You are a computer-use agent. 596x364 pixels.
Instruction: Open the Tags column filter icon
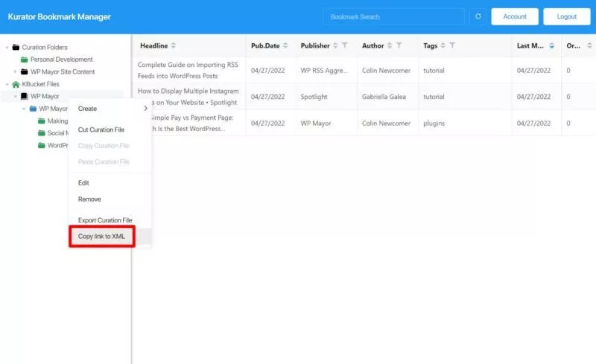click(x=452, y=45)
